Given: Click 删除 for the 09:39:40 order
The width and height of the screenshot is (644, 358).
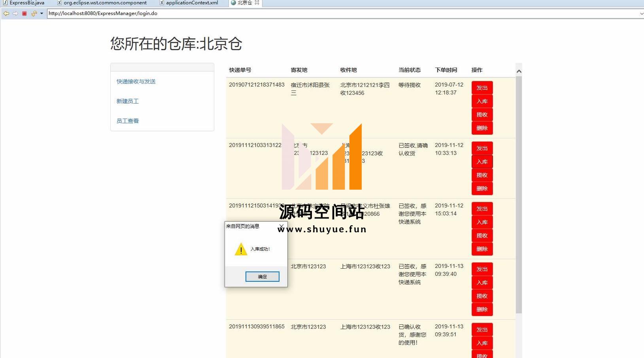Looking at the screenshot, I should (x=482, y=309).
